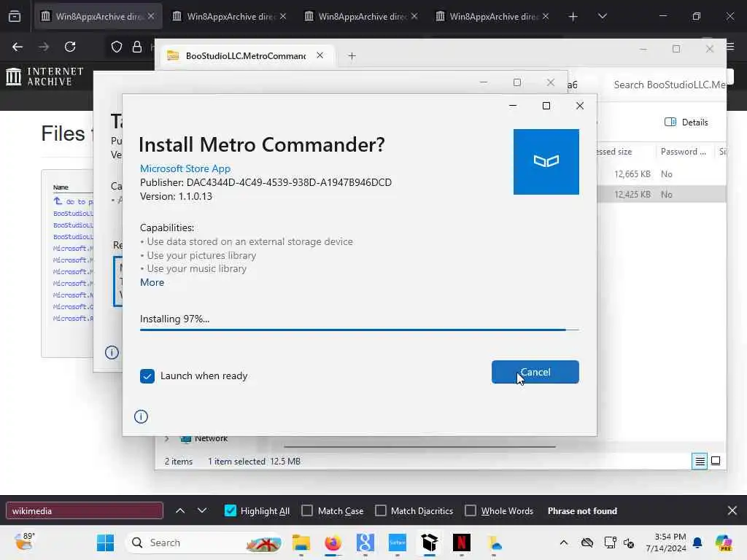Click the Explorer horizontal scrollbar
This screenshot has width=747, height=560.
[x=419, y=447]
